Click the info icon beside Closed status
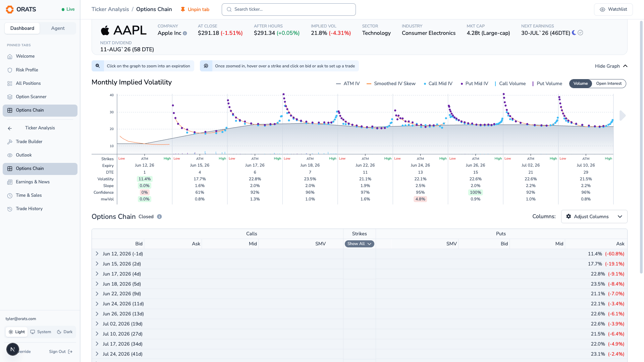644x362 pixels. [159, 217]
